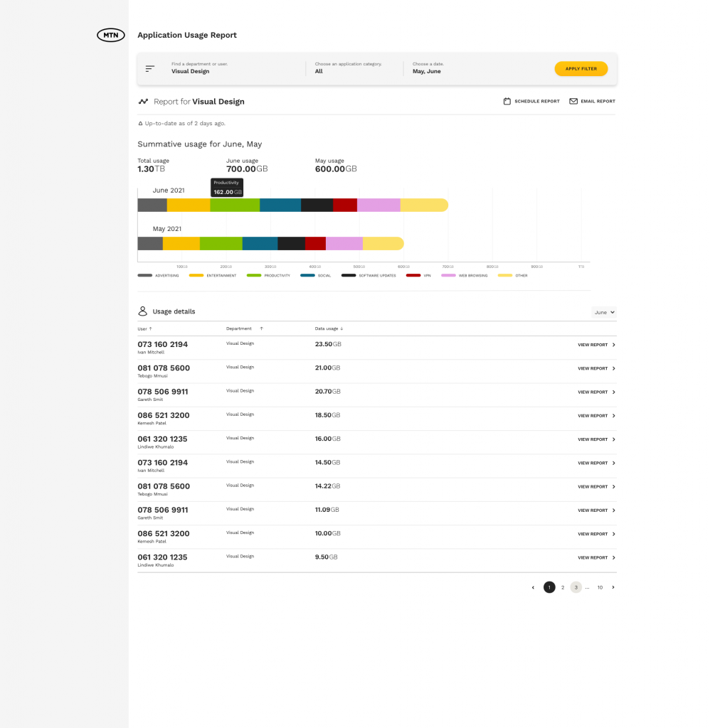Image resolution: width=710 pixels, height=728 pixels.
Task: Toggle VPN legend item in chart
Action: coord(418,275)
